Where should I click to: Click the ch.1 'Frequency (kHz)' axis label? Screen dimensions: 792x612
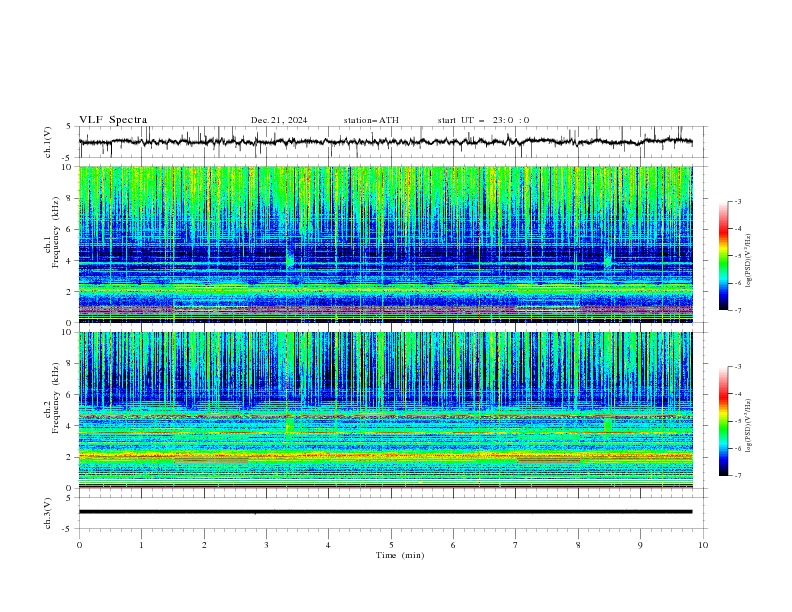click(x=56, y=232)
